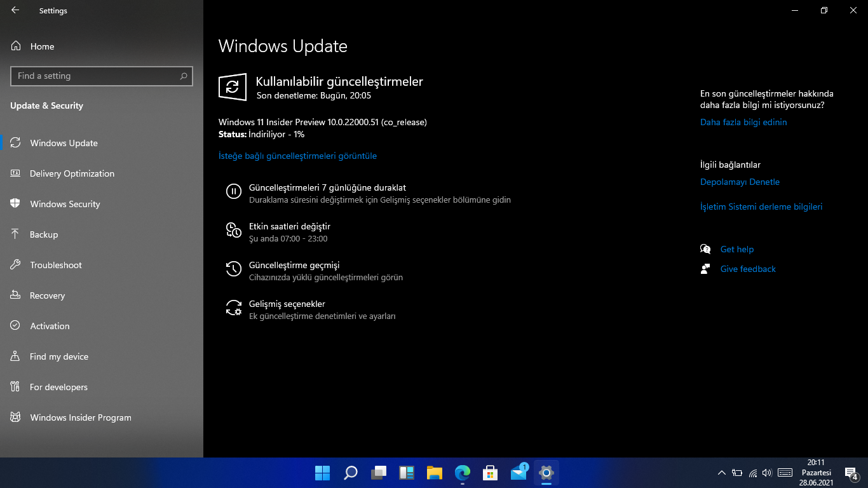
Task: Open the touch keyboard from the tray
Action: pyautogui.click(x=785, y=473)
